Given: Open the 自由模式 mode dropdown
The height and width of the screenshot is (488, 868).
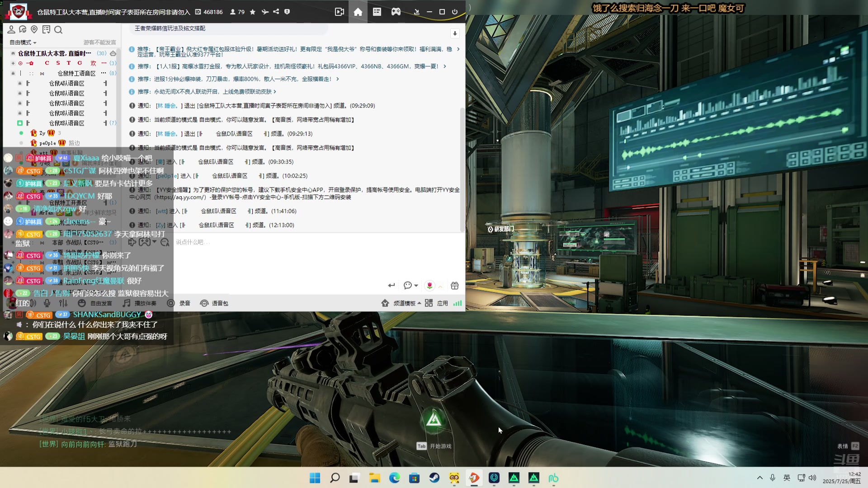Looking at the screenshot, I should pyautogui.click(x=23, y=42).
